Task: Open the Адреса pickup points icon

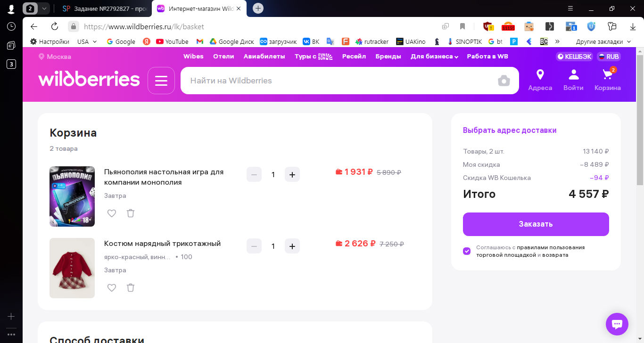Action: point(540,80)
